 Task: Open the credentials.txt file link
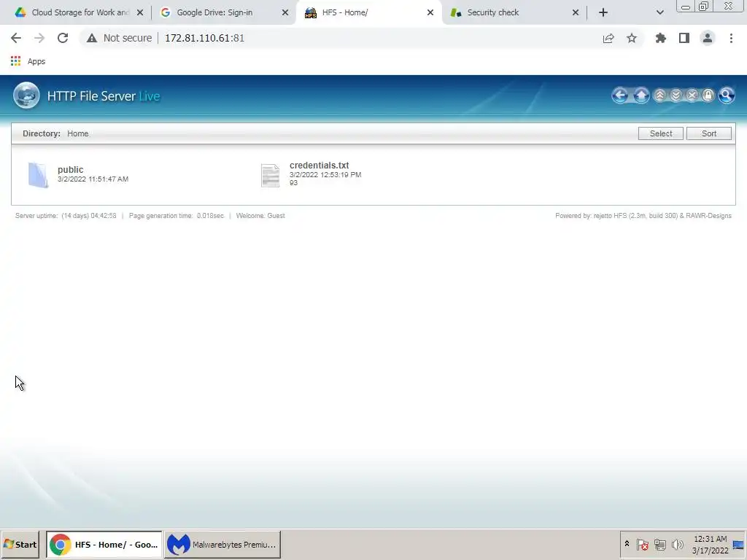tap(320, 166)
